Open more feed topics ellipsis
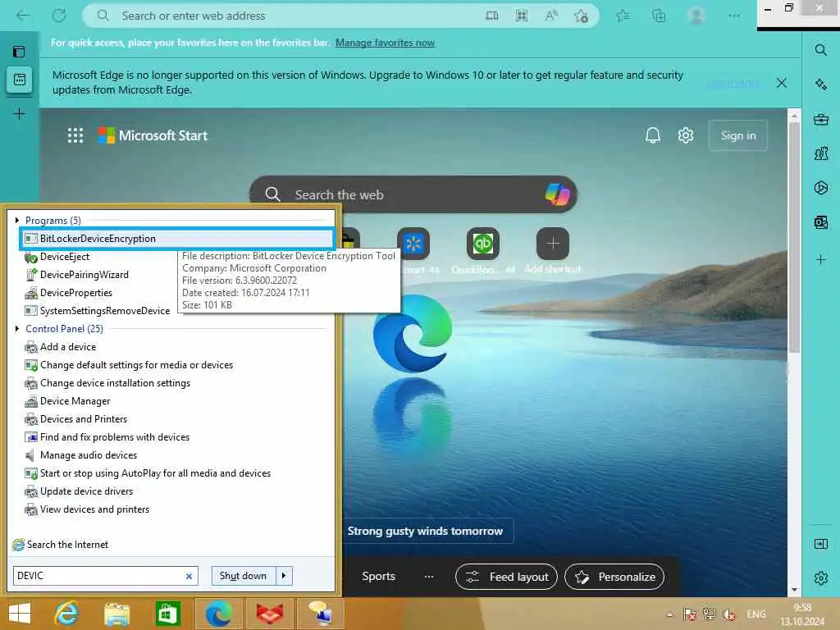Screen dimensions: 840x630 tap(428, 577)
